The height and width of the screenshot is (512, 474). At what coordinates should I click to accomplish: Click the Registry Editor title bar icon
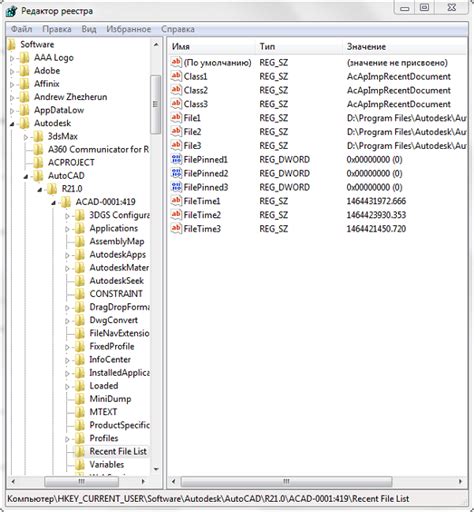pyautogui.click(x=12, y=11)
